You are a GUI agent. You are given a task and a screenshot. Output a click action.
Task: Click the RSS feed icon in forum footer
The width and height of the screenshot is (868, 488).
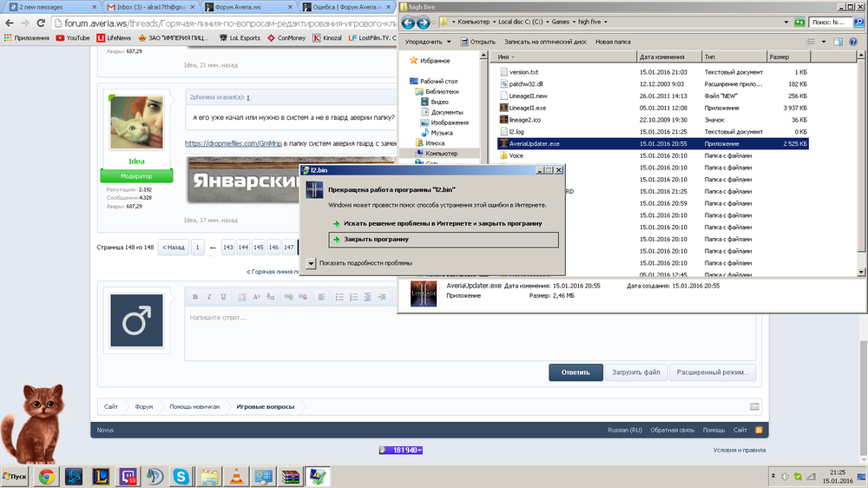click(758, 430)
